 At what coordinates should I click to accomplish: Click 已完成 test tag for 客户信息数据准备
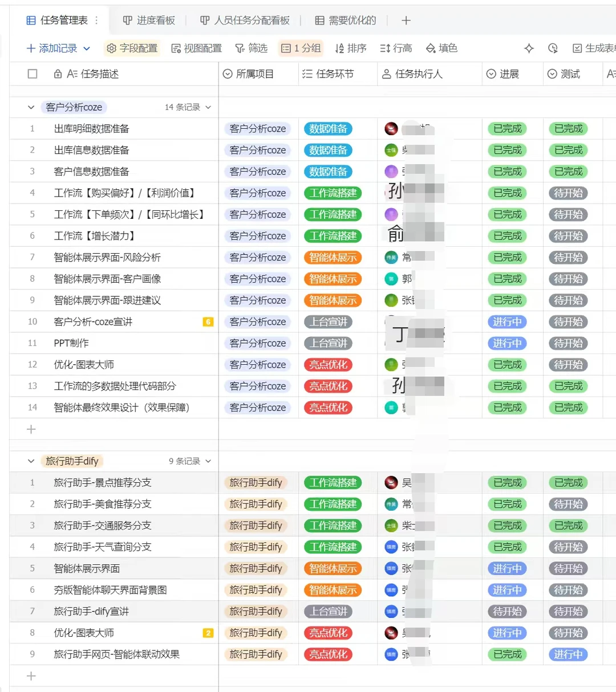click(x=568, y=172)
